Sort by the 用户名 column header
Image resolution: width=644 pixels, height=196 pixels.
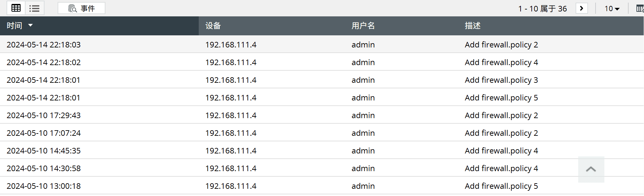point(363,26)
